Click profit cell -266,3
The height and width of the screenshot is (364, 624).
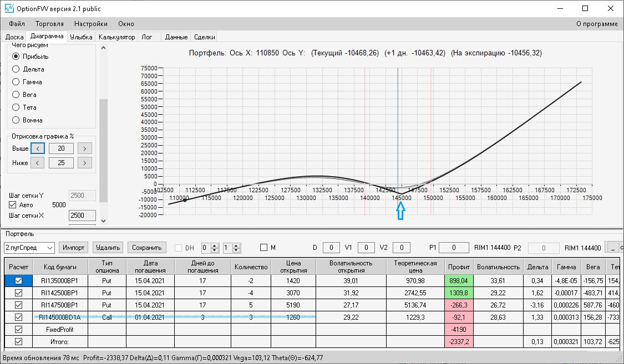click(x=459, y=305)
